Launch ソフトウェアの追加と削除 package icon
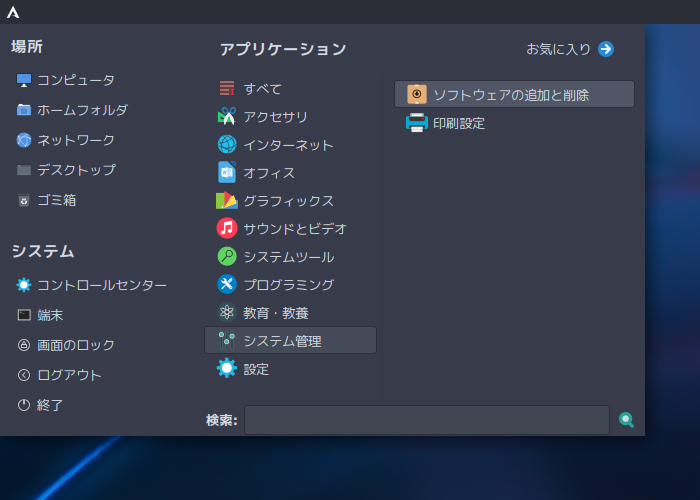The image size is (700, 500). (x=417, y=95)
